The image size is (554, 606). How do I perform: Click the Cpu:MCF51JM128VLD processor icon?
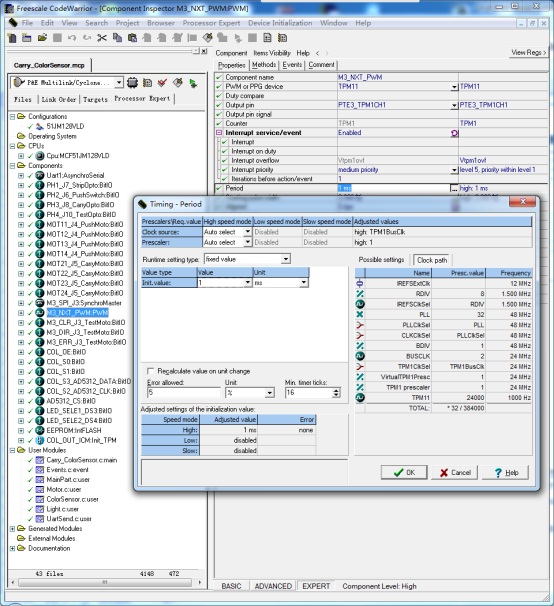tap(40, 156)
